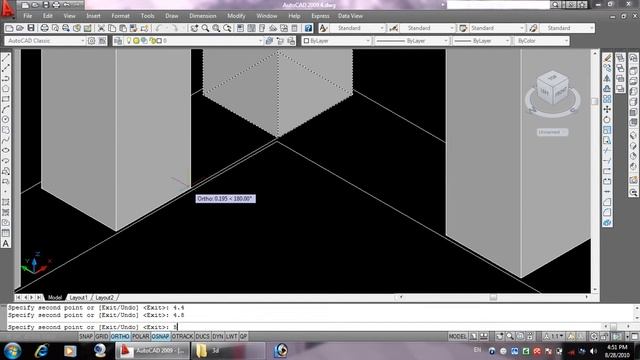Open the layer list dropdown
The width and height of the screenshot is (640, 360).
click(x=193, y=41)
